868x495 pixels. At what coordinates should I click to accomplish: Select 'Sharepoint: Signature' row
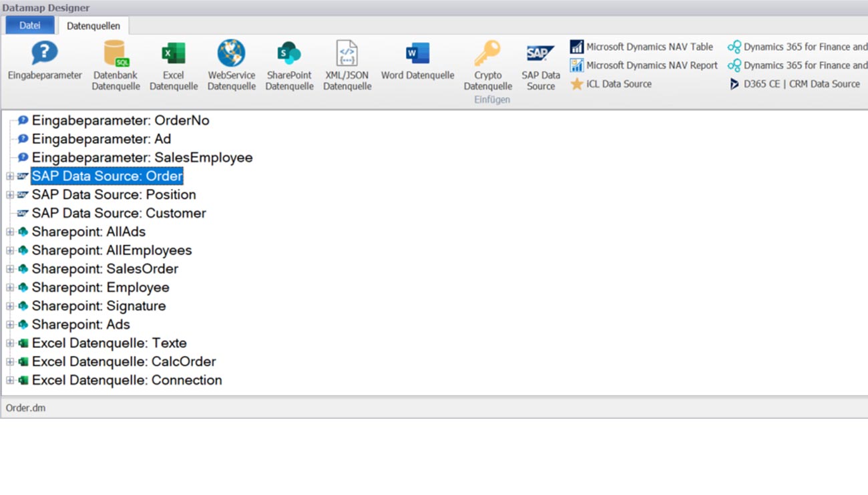99,306
